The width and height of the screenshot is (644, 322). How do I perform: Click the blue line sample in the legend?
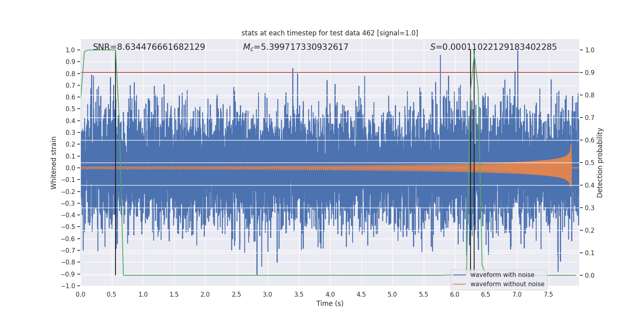click(x=460, y=275)
